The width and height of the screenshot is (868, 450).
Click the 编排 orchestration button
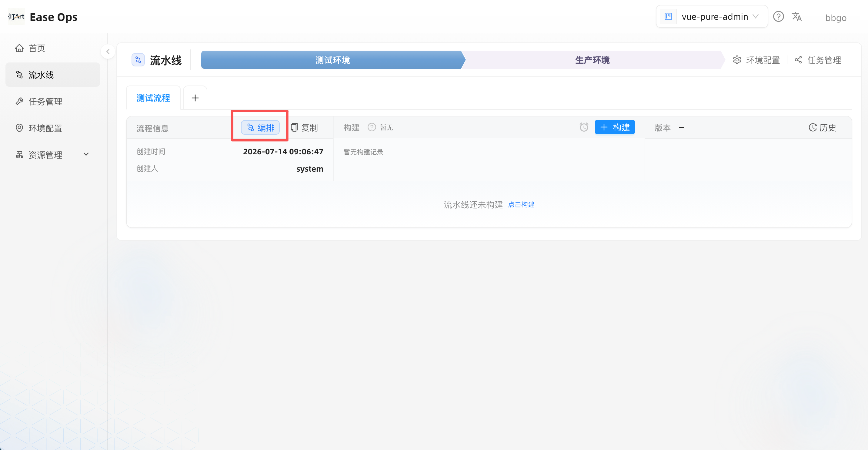tap(260, 127)
